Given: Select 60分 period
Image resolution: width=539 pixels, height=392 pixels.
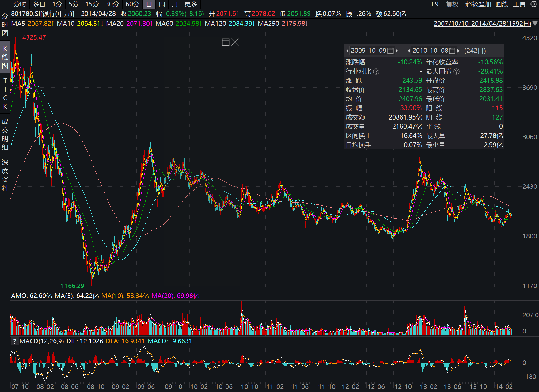Looking at the screenshot, I should tap(132, 4).
